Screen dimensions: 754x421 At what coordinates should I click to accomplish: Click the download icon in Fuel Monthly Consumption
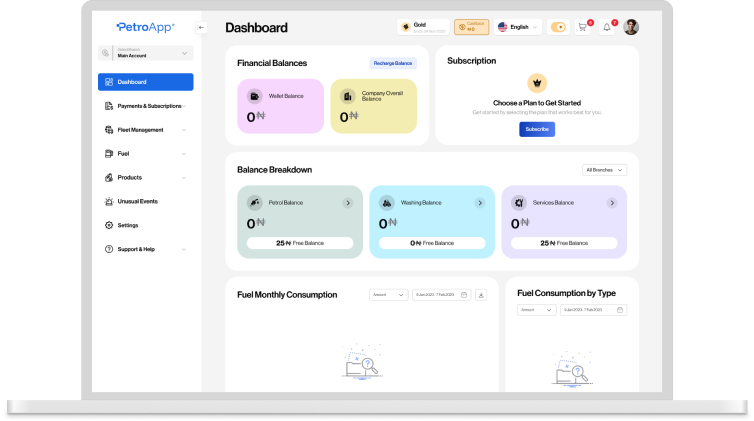pos(481,295)
